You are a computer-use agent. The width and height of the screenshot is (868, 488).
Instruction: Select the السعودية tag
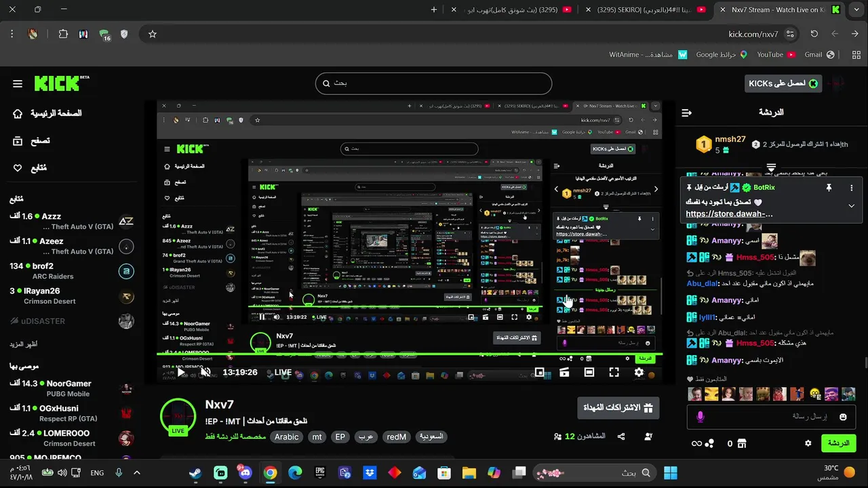tap(431, 437)
